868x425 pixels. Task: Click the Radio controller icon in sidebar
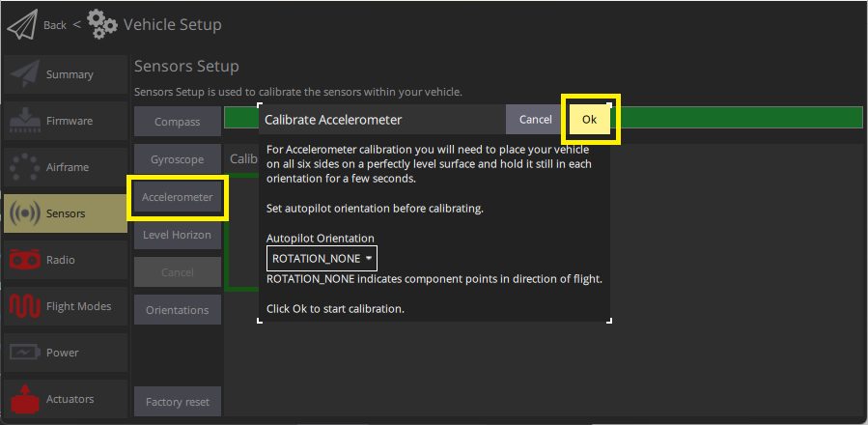tap(24, 260)
